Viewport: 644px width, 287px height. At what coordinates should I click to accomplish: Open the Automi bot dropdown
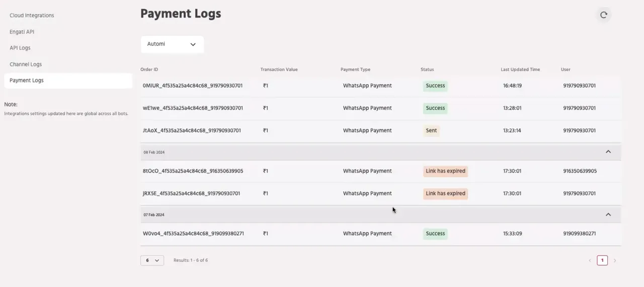[x=172, y=44]
